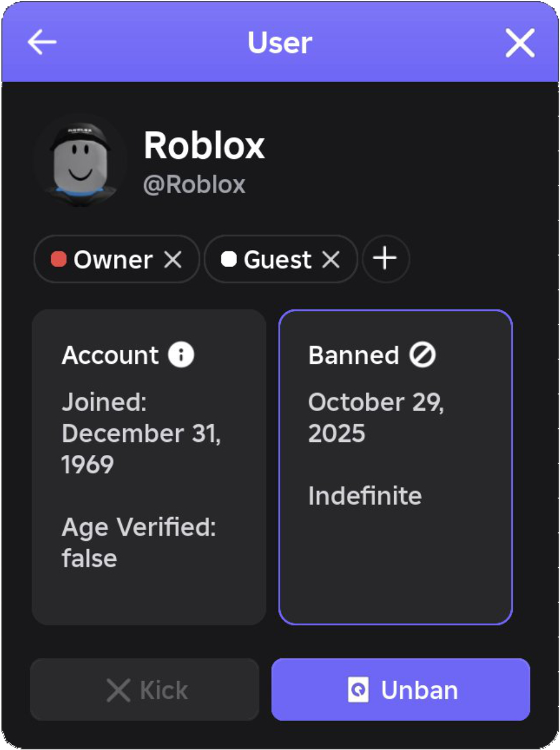Click the back arrow icon
Viewport: 560px width, 750px height.
pyautogui.click(x=42, y=43)
